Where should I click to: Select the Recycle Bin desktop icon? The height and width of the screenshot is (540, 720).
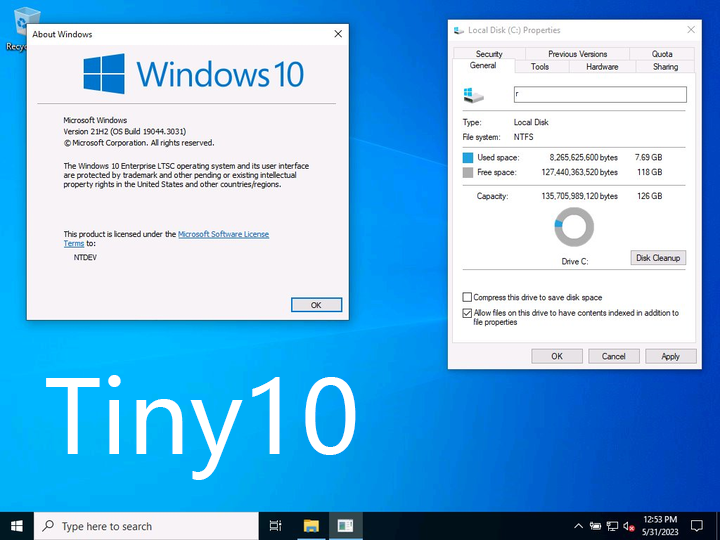coord(19,28)
